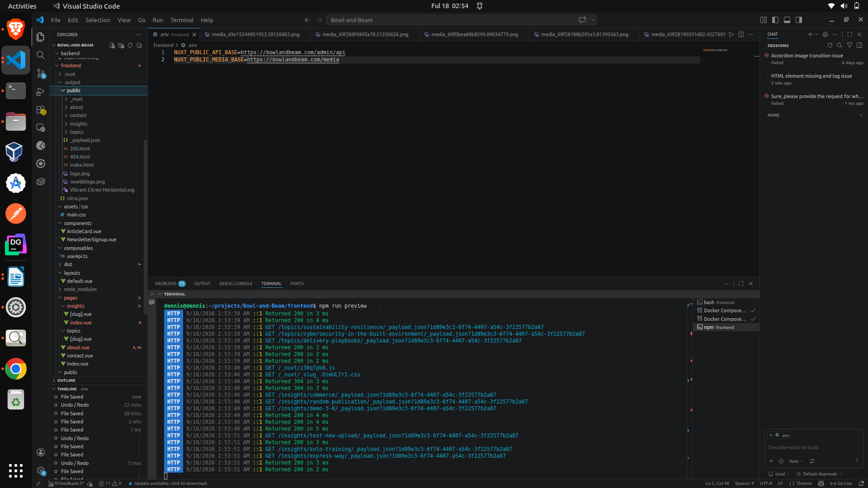Switch to the DEBUG CONSOLE tab
The width and height of the screenshot is (868, 488).
coord(236,284)
